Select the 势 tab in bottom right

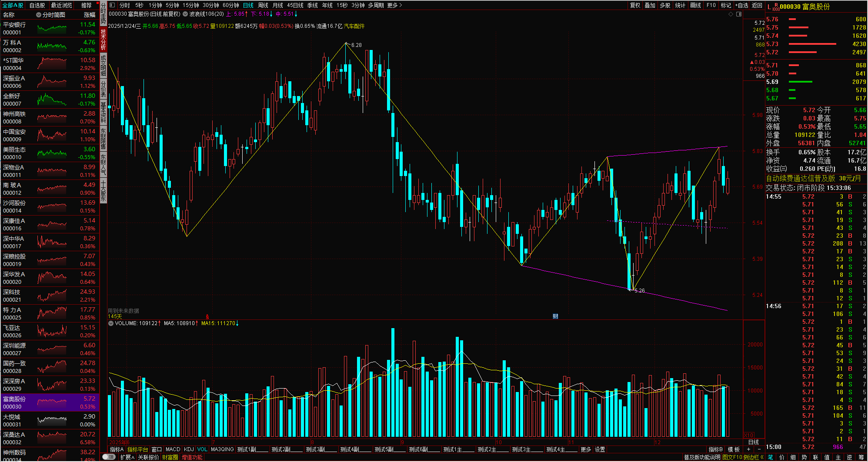[804, 457]
